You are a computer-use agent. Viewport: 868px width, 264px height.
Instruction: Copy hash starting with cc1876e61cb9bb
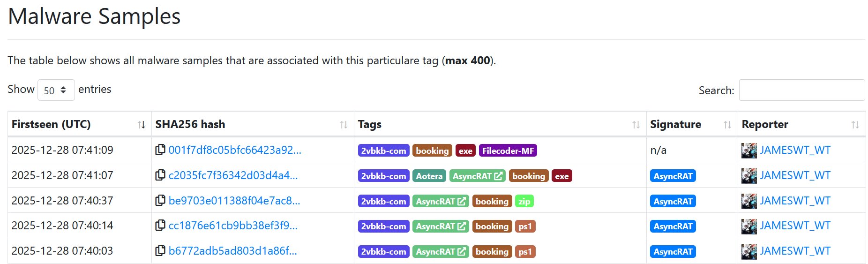(x=160, y=225)
